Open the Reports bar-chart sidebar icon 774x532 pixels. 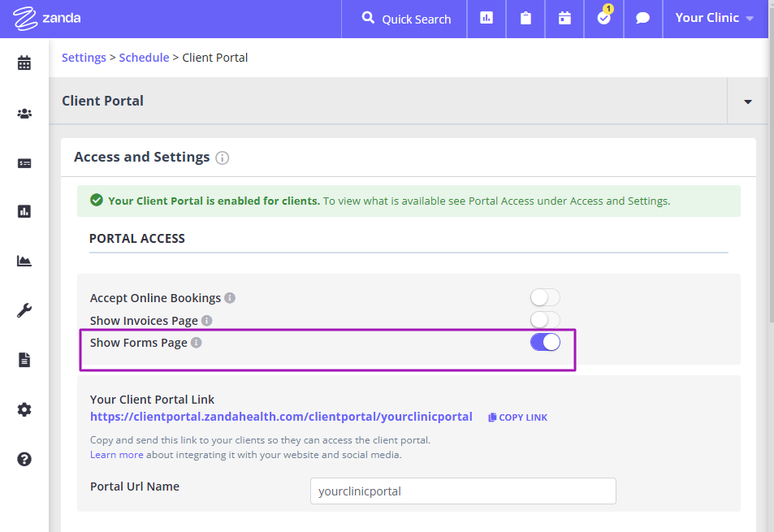(x=24, y=211)
